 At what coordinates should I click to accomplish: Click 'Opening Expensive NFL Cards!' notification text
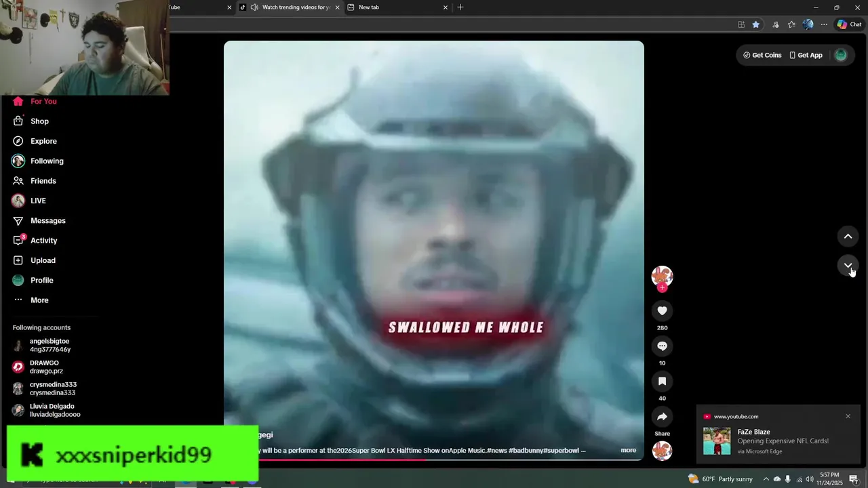click(783, 441)
